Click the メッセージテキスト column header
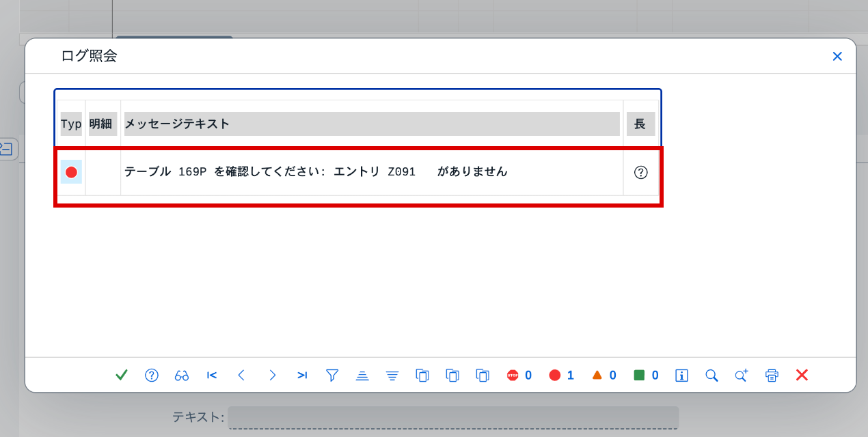 pyautogui.click(x=372, y=124)
